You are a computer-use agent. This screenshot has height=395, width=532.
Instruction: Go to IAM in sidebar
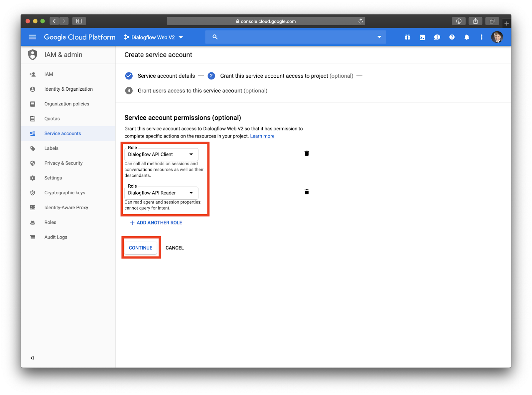(49, 74)
